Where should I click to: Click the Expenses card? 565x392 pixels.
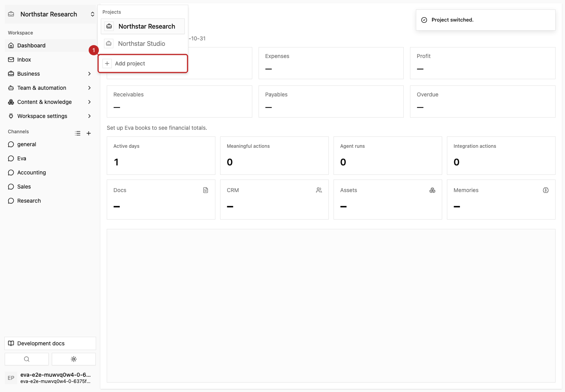(331, 63)
